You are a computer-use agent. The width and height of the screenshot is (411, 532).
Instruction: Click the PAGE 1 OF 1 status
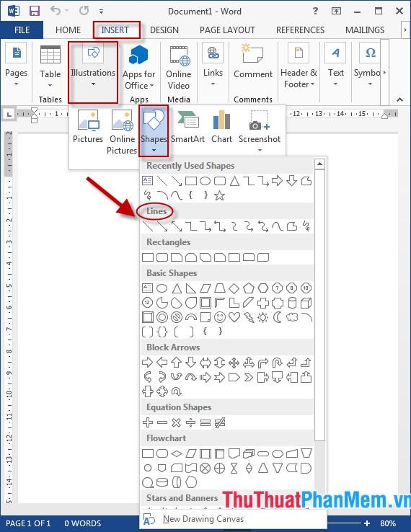pos(28,523)
